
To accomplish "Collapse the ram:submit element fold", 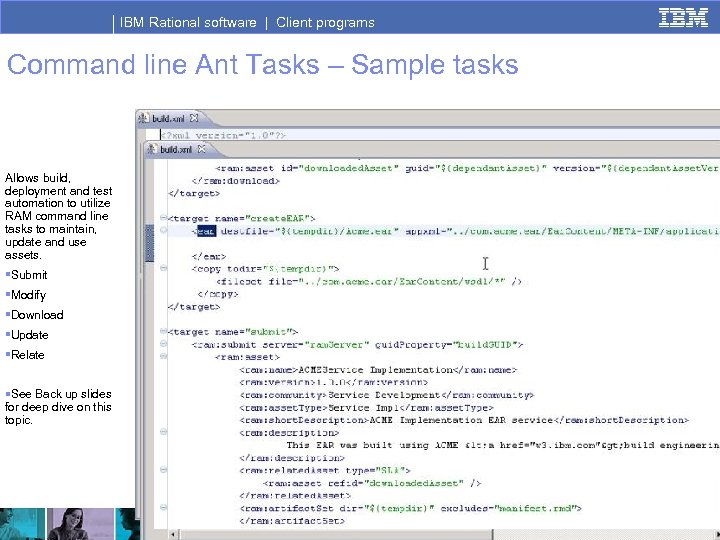I will pyautogui.click(x=163, y=343).
